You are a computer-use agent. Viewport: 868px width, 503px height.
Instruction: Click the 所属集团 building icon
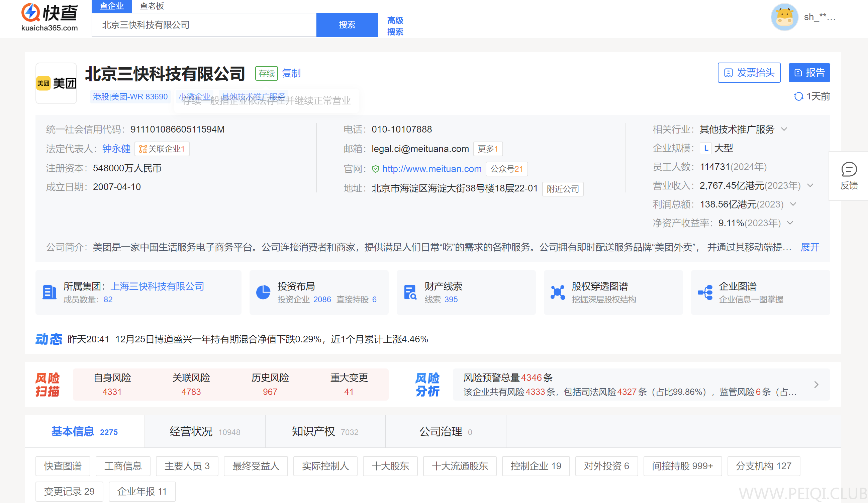[x=49, y=292]
